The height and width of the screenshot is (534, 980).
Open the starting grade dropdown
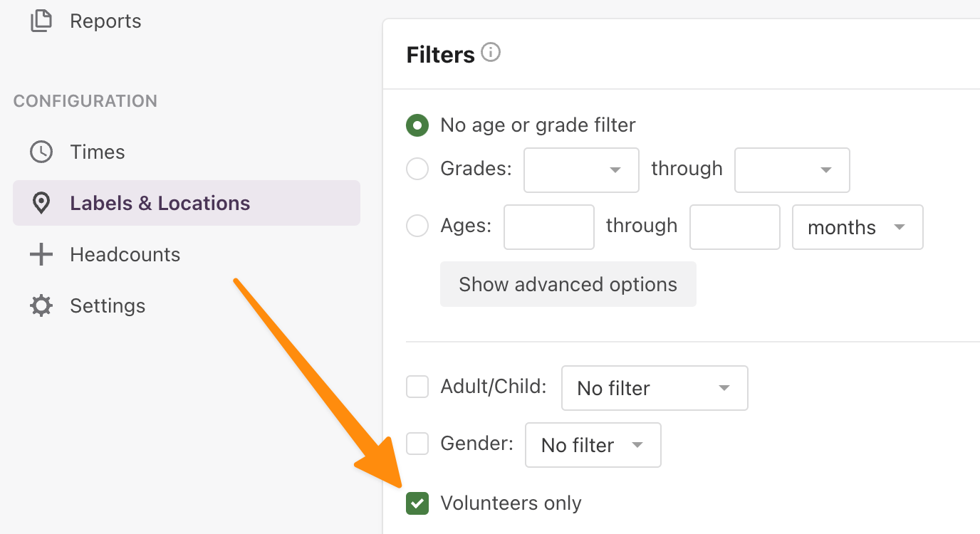pos(581,170)
